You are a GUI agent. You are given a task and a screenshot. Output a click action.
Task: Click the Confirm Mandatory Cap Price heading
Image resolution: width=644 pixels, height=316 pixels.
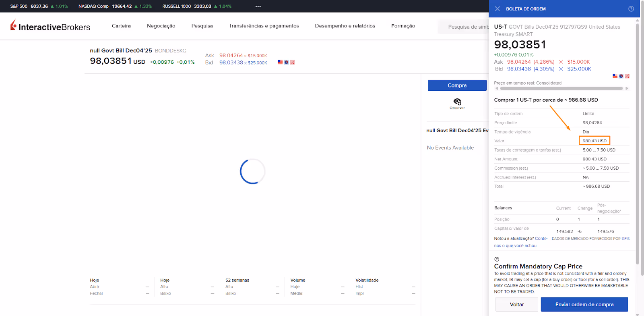538,266
